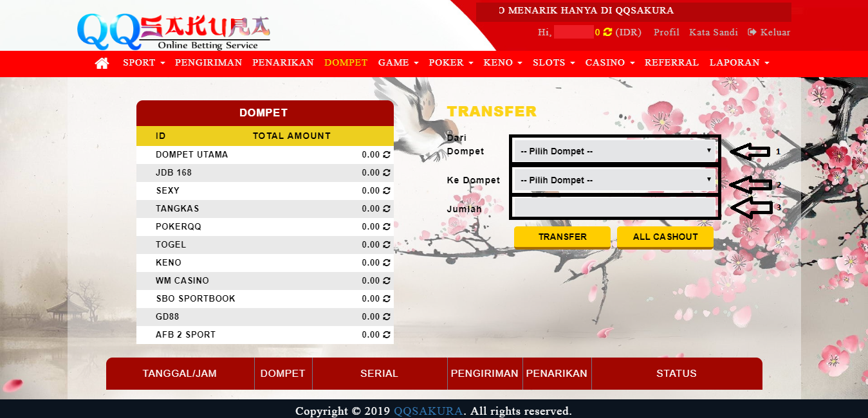Open the REFERRAL page
868x418 pixels.
(x=672, y=63)
